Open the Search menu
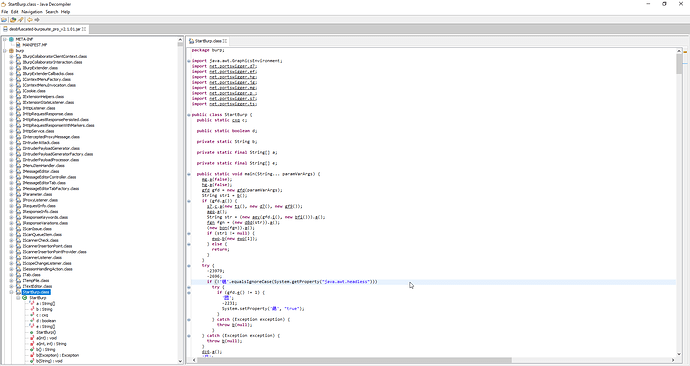This screenshot has height=366, width=690. point(52,12)
